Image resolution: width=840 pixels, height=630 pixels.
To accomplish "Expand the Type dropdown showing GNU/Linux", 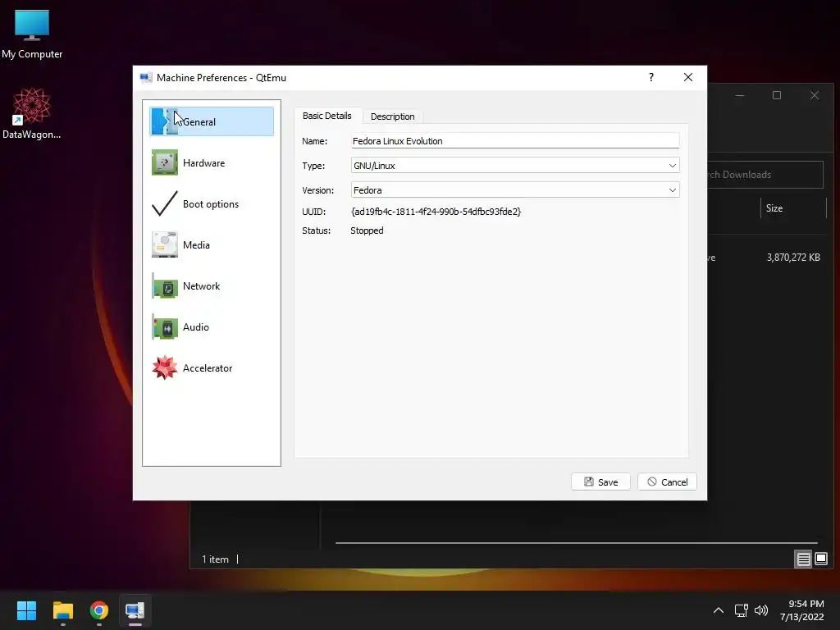I will [x=515, y=166].
